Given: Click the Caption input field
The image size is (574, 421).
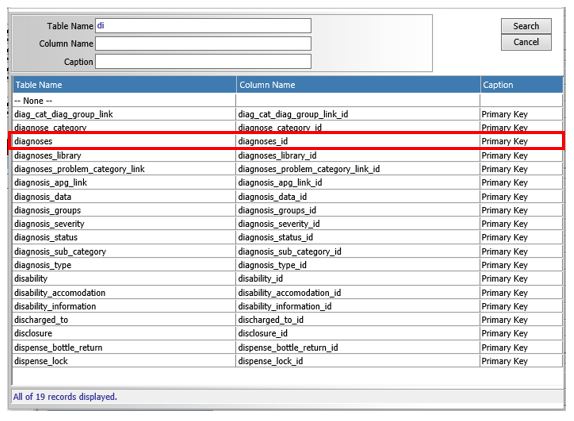Looking at the screenshot, I should tap(203, 62).
